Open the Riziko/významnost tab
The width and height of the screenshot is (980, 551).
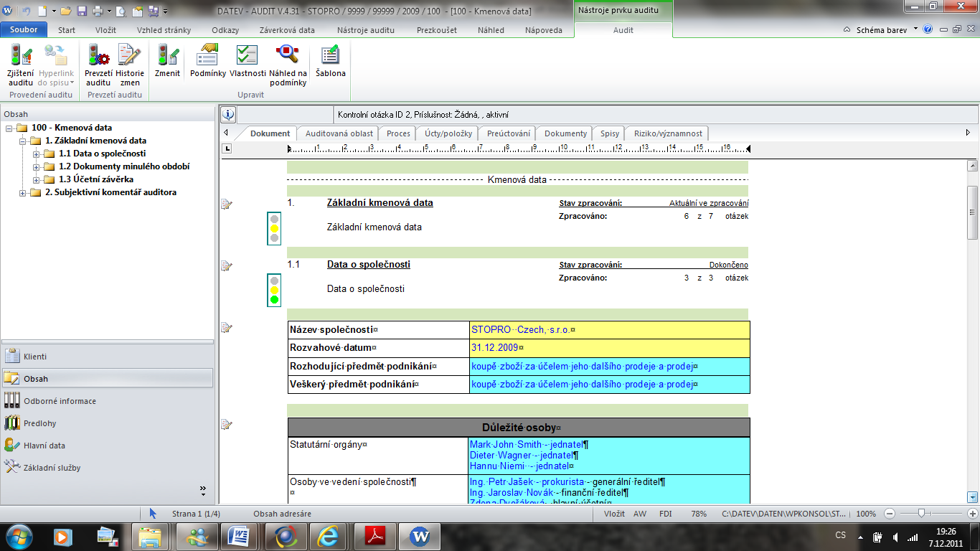668,133
